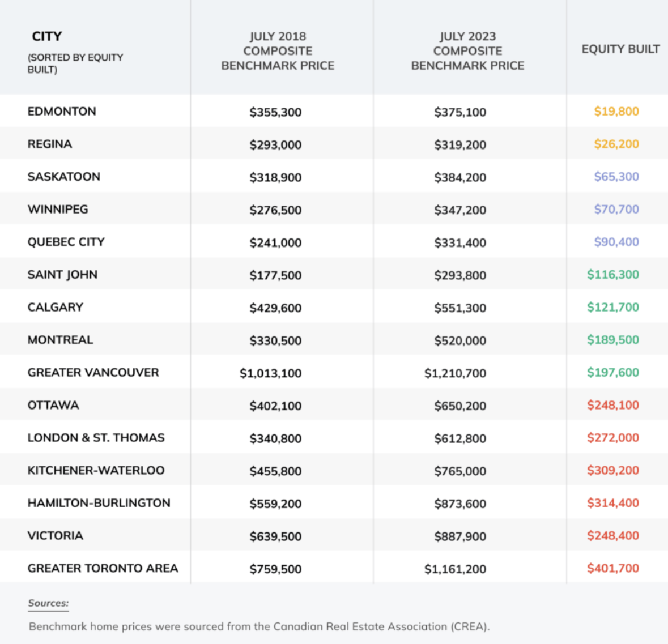Screen dimensions: 668x644
Task: Click the HAMILTON-BURLINGTON row label
Action: (x=99, y=503)
